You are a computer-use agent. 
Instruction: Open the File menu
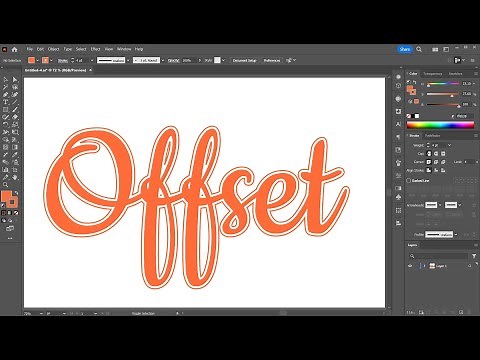pyautogui.click(x=30, y=49)
